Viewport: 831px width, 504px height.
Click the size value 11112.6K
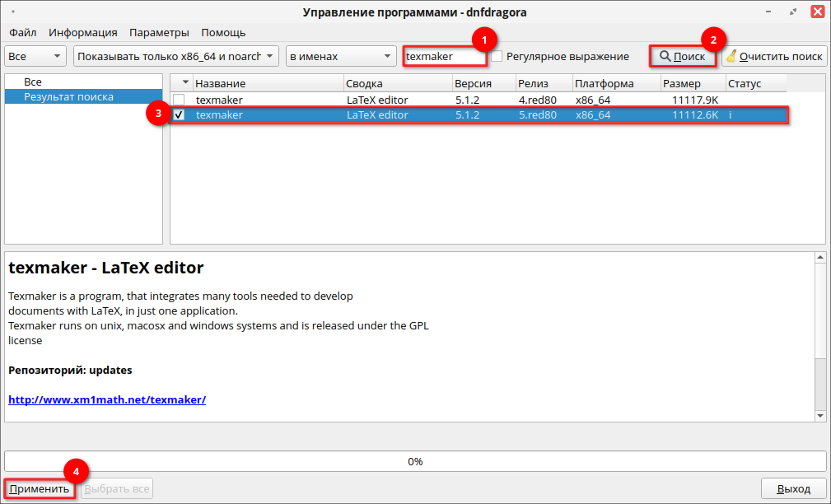click(x=695, y=114)
